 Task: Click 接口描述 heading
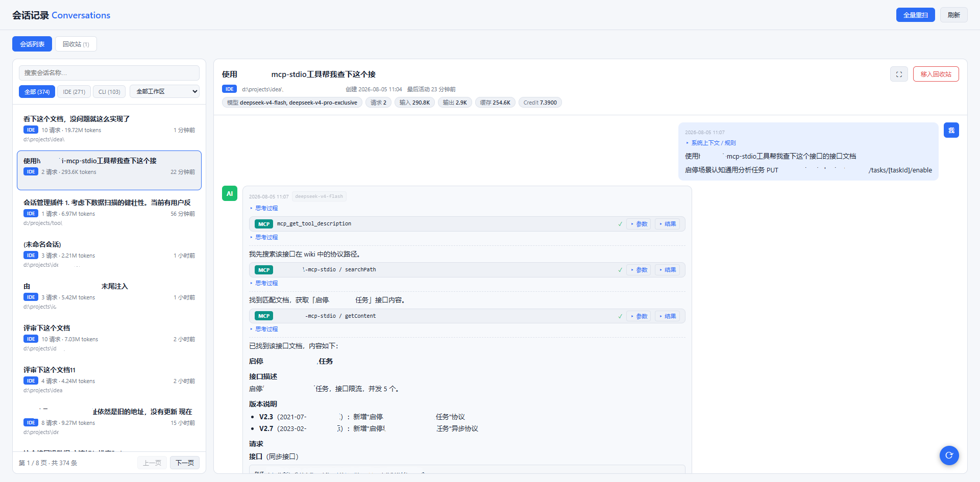coord(263,376)
